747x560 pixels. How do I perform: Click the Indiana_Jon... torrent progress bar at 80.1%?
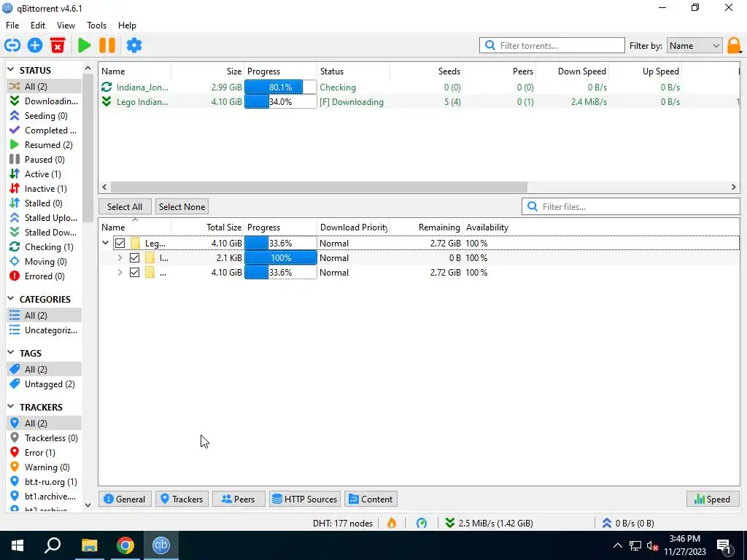click(x=281, y=87)
